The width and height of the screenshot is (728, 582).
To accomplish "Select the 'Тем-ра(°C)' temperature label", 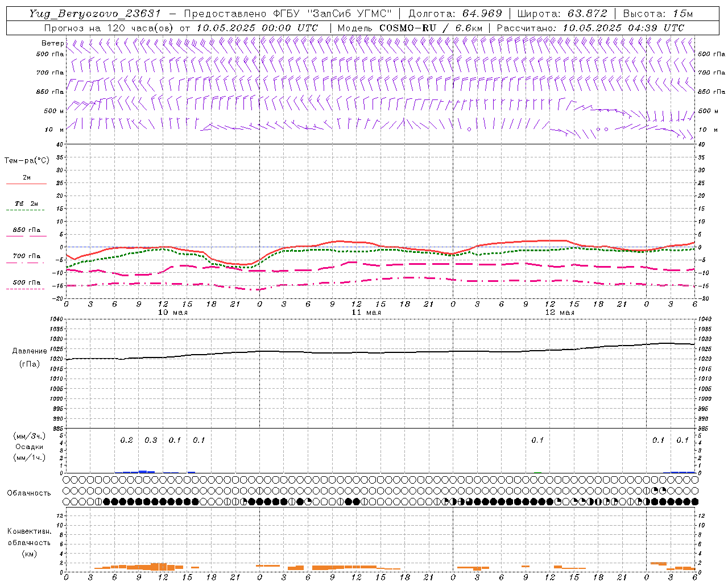I will coord(27,161).
